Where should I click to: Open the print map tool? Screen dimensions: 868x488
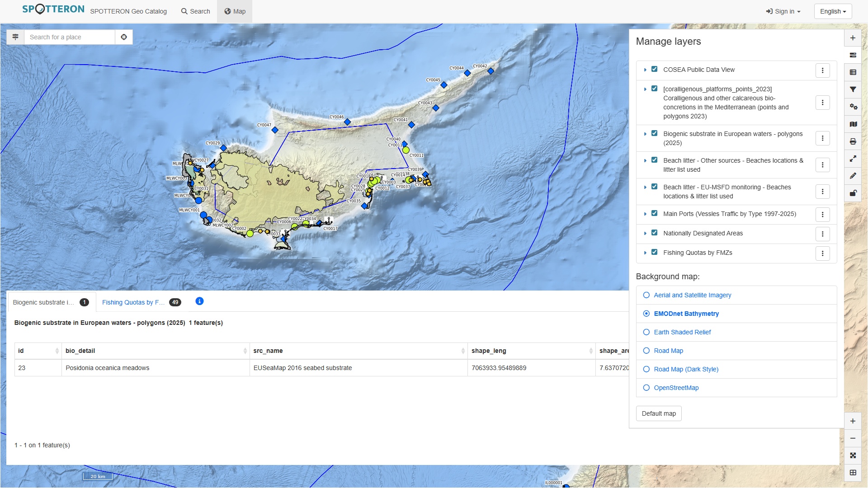[853, 141]
